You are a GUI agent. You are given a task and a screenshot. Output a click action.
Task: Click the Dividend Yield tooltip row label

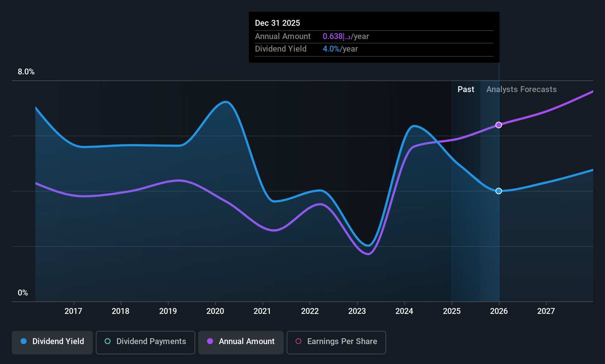pyautogui.click(x=281, y=49)
